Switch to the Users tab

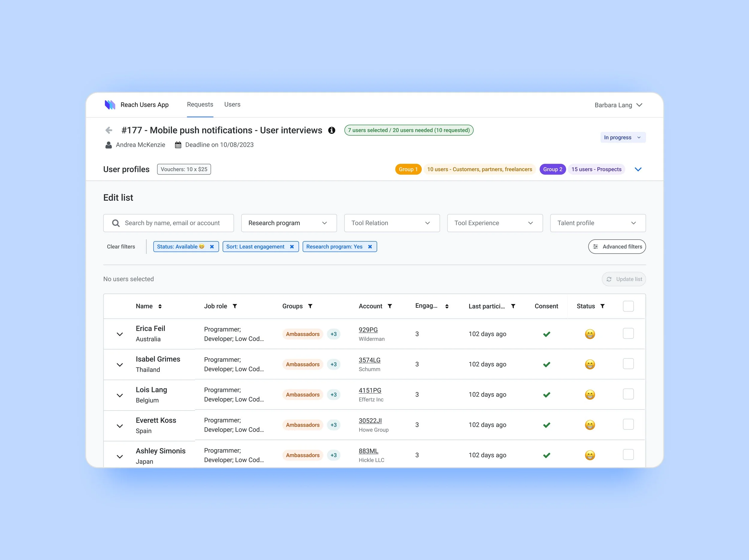tap(232, 105)
